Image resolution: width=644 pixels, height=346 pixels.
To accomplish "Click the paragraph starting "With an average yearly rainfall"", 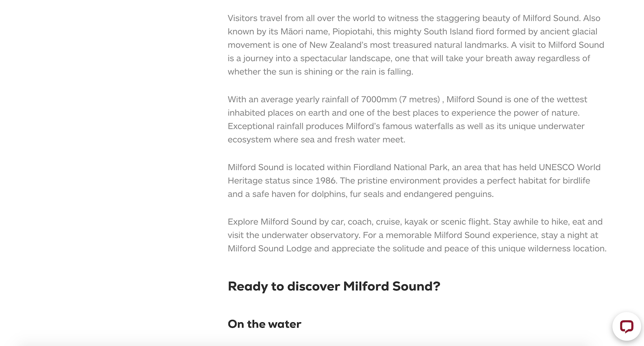I will click(x=408, y=119).
